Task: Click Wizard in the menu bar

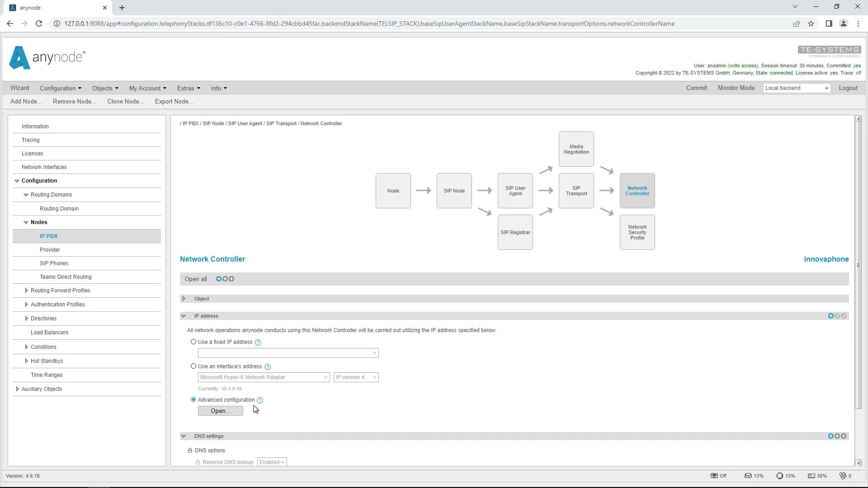Action: [20, 88]
